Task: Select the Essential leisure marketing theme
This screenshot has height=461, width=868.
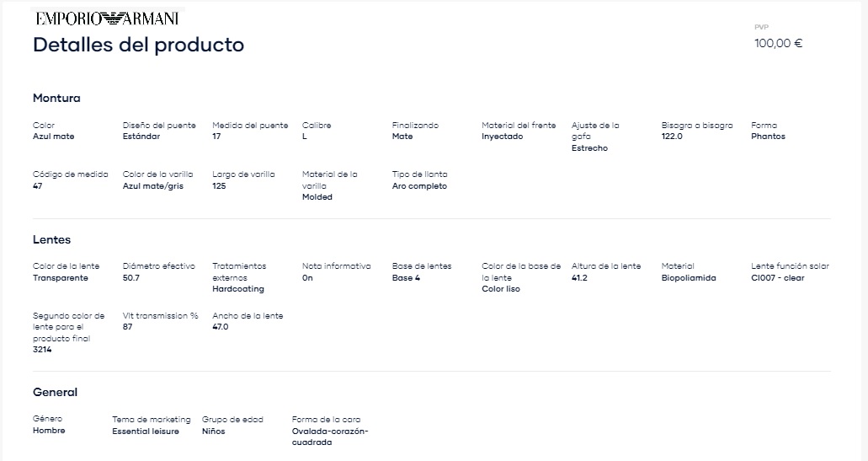Action: pyautogui.click(x=145, y=432)
